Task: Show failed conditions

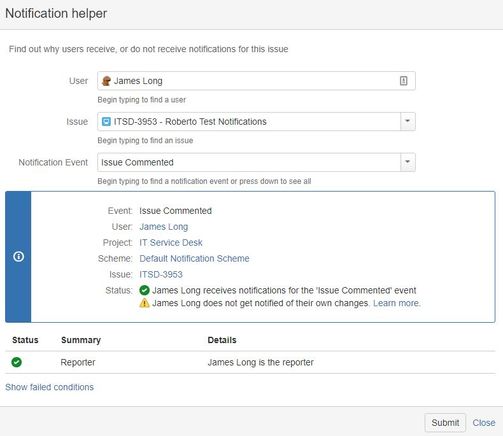Action: (49, 387)
